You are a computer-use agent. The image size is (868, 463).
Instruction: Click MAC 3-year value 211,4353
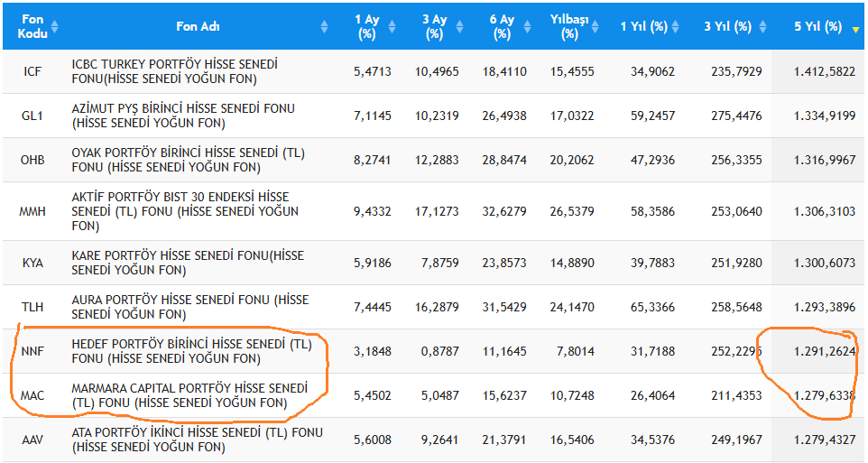[736, 395]
